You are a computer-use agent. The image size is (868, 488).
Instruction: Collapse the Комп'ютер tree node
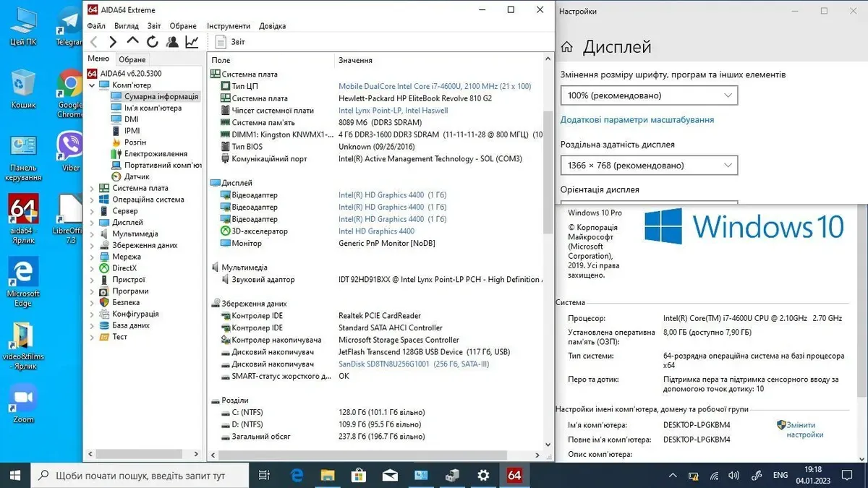(92, 85)
